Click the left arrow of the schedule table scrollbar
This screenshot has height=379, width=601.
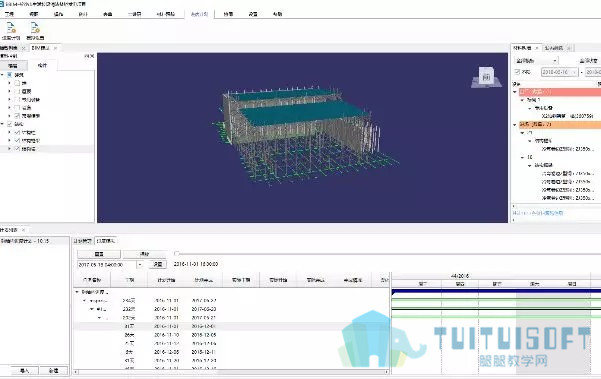[76, 372]
